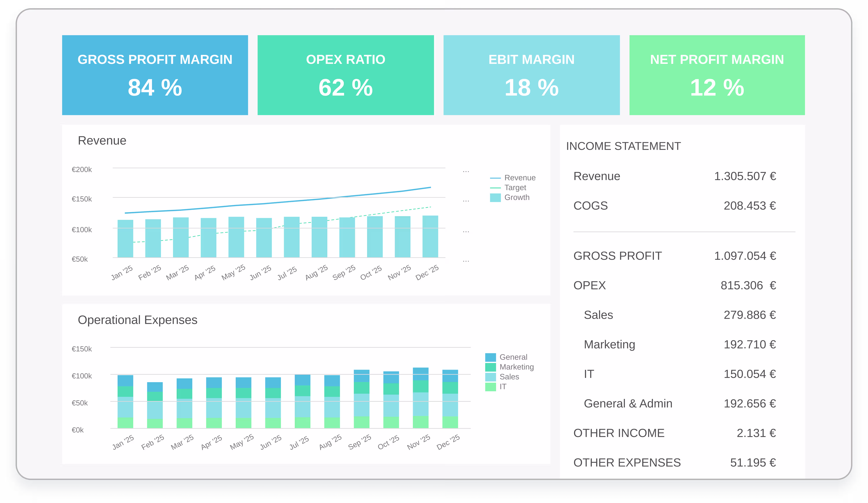Select the GROSS PROFIT row label

point(618,256)
